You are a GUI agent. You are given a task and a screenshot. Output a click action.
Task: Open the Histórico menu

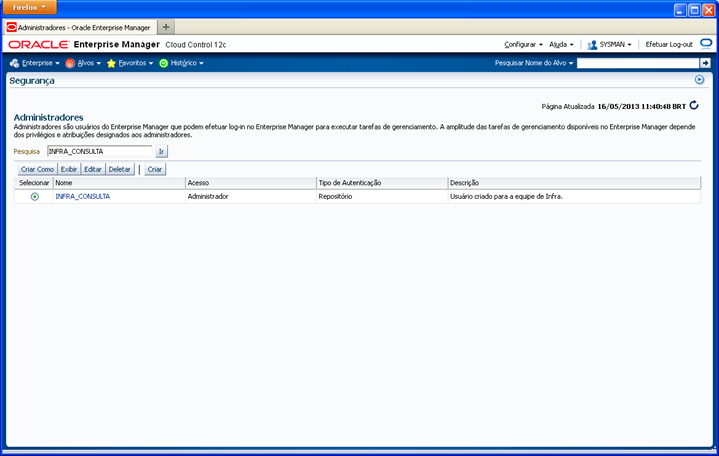coord(187,63)
